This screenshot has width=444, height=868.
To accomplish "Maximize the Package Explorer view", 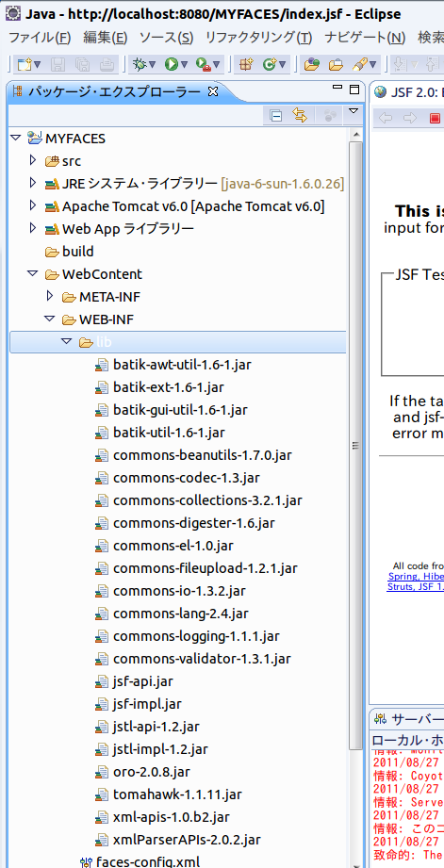I will [354, 89].
